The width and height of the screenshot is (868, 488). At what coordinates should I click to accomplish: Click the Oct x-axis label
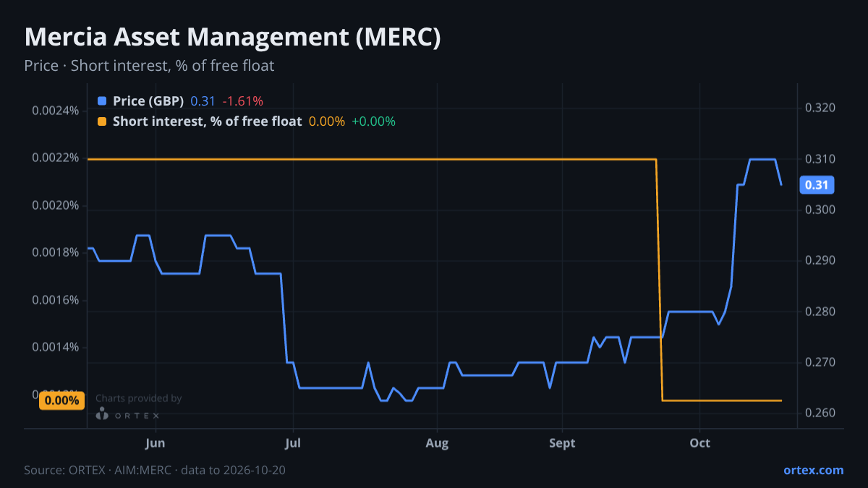pos(700,443)
